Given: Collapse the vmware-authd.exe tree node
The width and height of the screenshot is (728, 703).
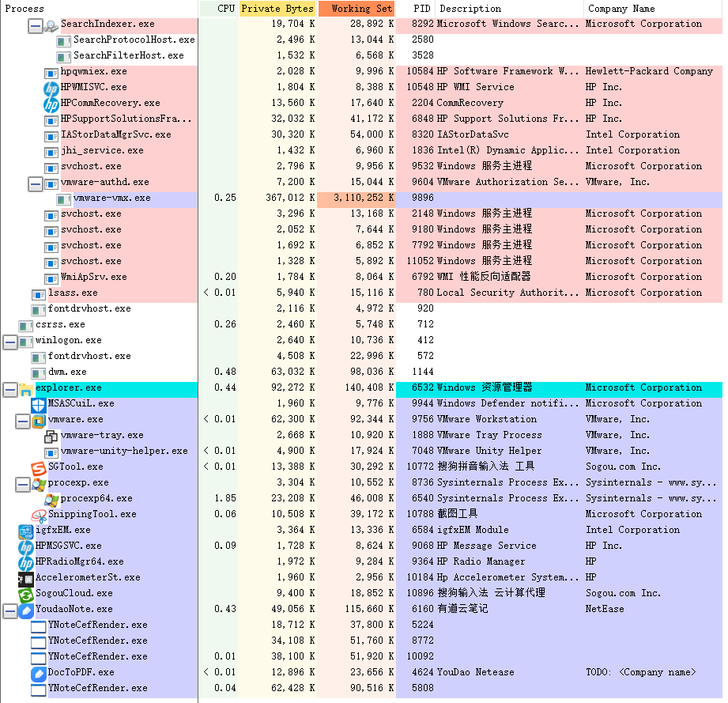Looking at the screenshot, I should tap(36, 184).
